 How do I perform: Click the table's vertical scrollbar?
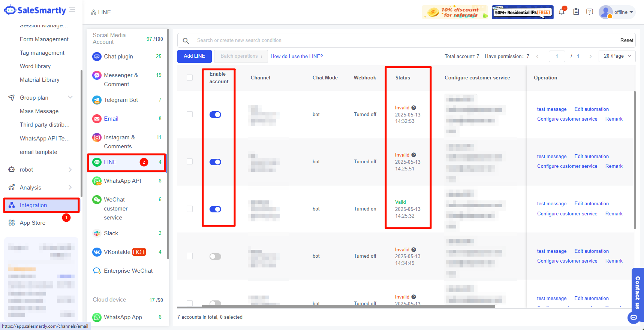pos(635,160)
